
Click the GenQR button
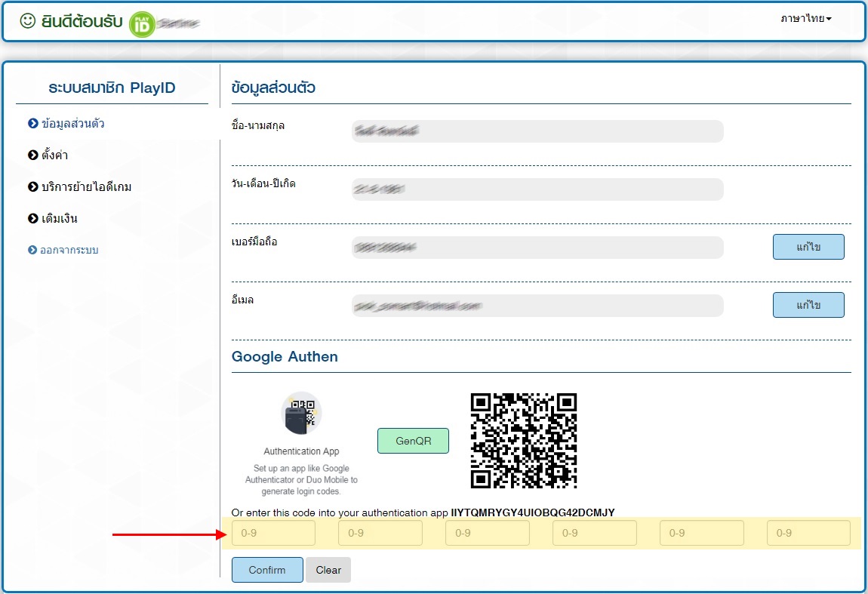(413, 441)
